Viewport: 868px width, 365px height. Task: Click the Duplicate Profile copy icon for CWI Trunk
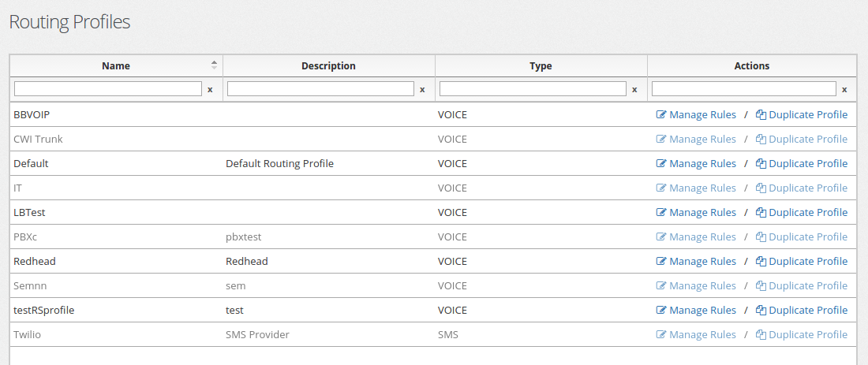tap(761, 139)
